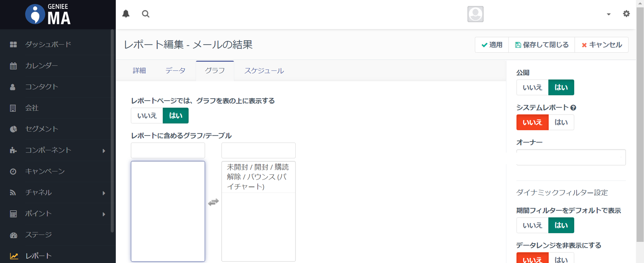Disable showing graph above the table
Image resolution: width=644 pixels, height=263 pixels.
click(x=147, y=116)
